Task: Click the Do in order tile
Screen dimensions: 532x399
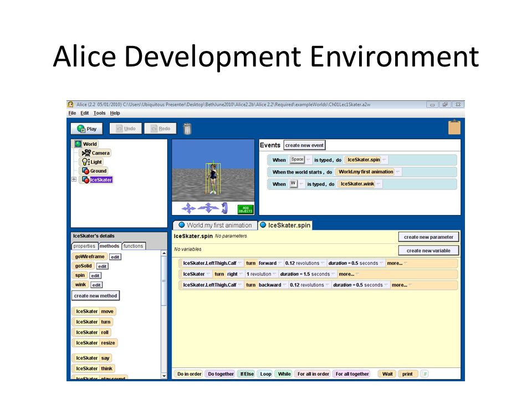Action: click(189, 374)
